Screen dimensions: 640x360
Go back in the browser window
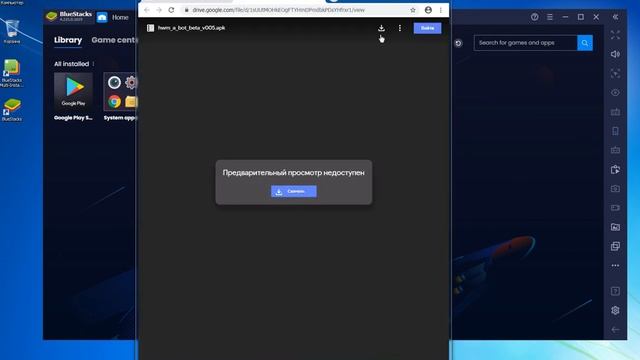point(147,10)
